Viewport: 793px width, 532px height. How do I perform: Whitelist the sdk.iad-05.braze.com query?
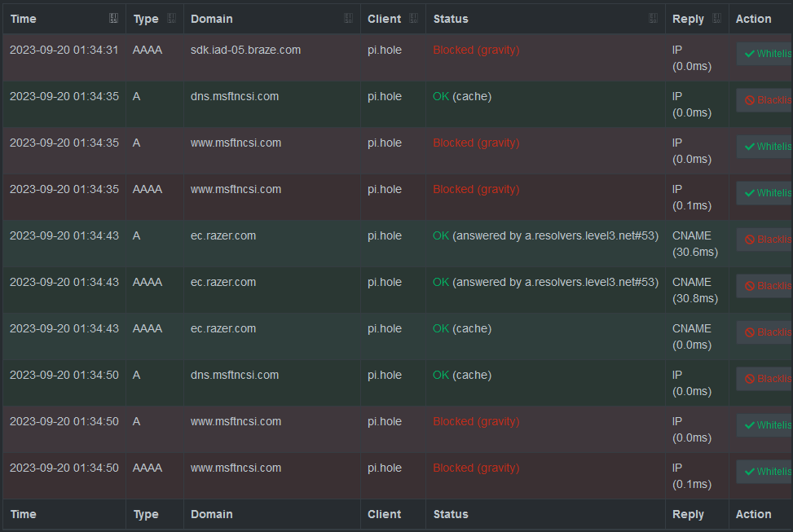tap(764, 54)
